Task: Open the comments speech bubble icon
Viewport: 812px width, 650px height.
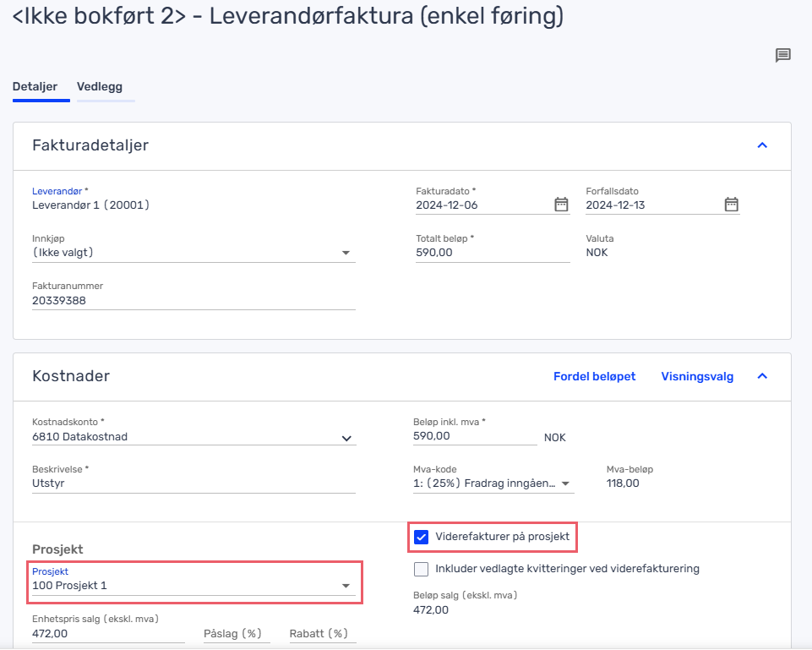Action: point(782,55)
